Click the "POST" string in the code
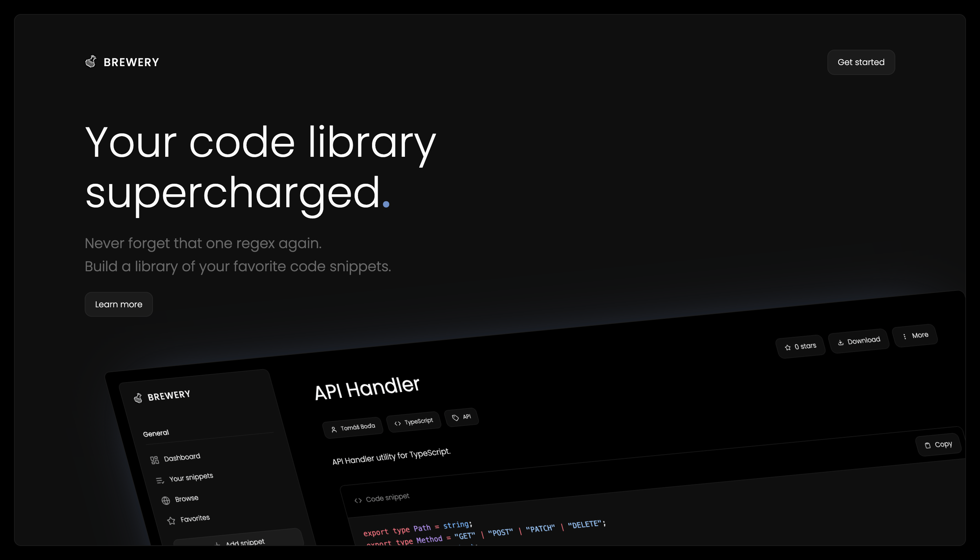 tap(500, 533)
